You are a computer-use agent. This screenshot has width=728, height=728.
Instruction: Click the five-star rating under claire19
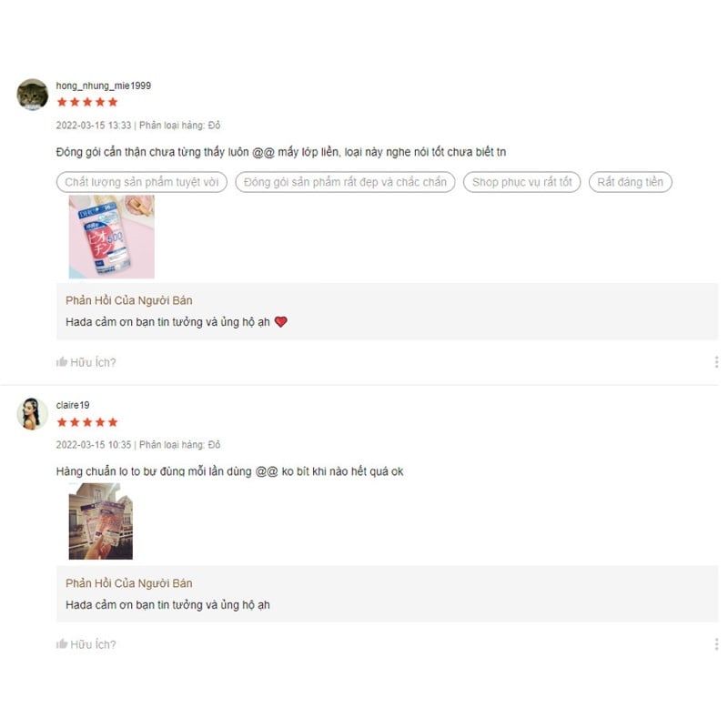[x=87, y=422]
